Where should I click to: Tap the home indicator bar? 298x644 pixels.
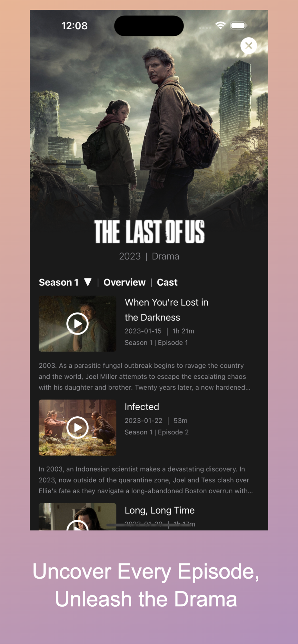point(149,525)
